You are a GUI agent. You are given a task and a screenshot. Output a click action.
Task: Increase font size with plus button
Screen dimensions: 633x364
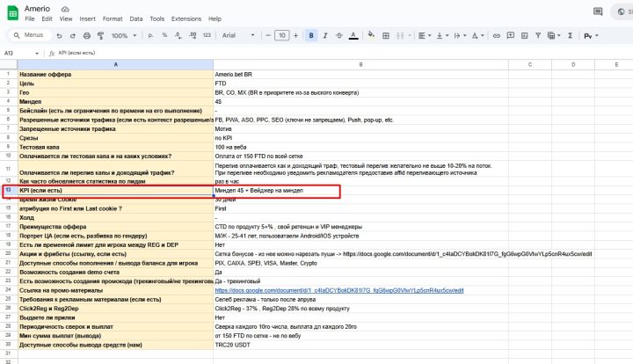296,35
